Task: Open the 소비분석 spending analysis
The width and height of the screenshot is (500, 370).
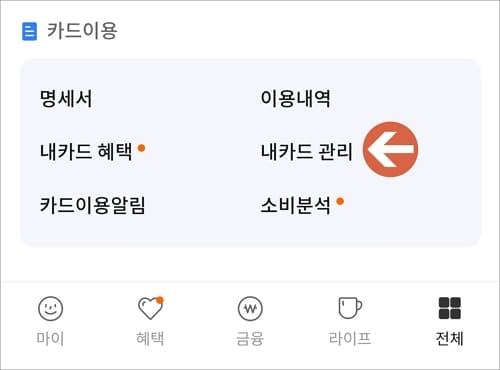Action: click(x=295, y=205)
